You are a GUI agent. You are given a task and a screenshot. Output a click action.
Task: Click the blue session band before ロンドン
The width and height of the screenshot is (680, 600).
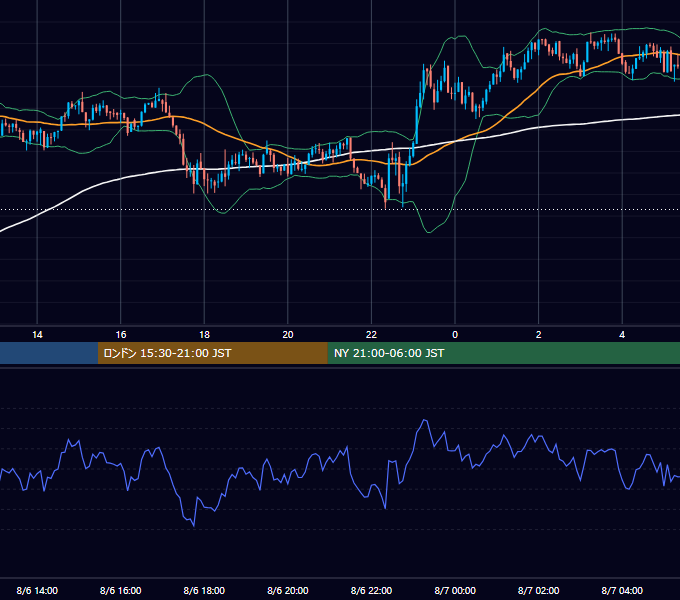click(49, 353)
